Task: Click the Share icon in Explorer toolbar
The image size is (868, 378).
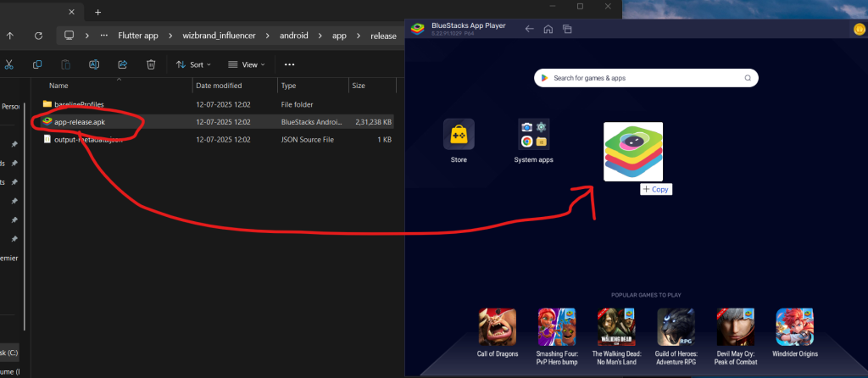Action: 123,64
